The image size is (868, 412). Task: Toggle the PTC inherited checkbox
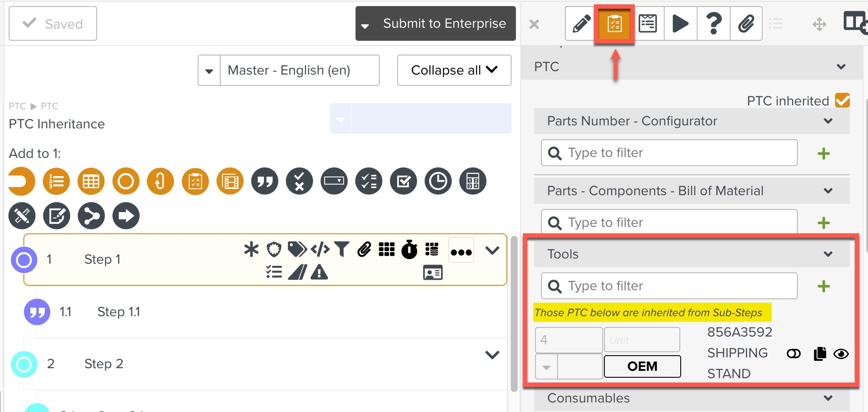click(842, 101)
